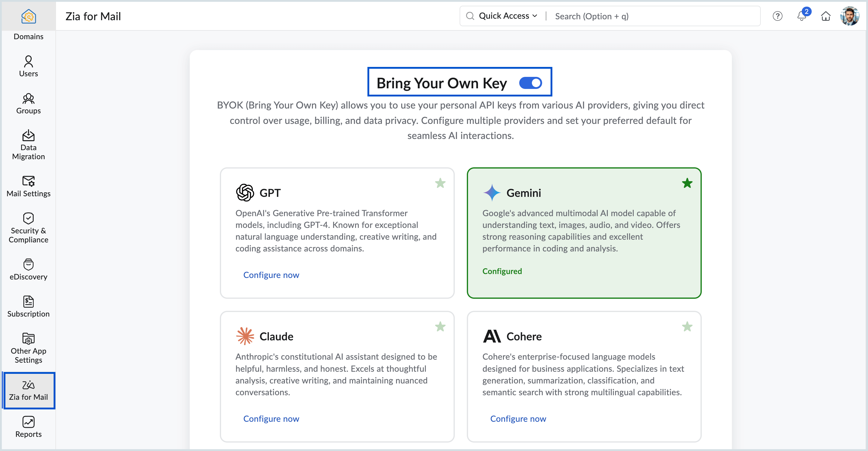View notifications via the bell icon
The width and height of the screenshot is (868, 451).
(x=801, y=17)
